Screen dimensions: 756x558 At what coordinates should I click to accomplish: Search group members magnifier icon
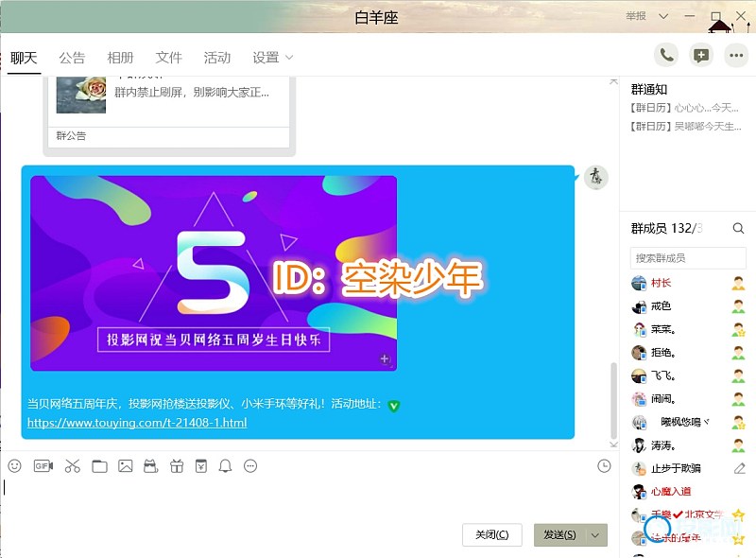point(738,228)
